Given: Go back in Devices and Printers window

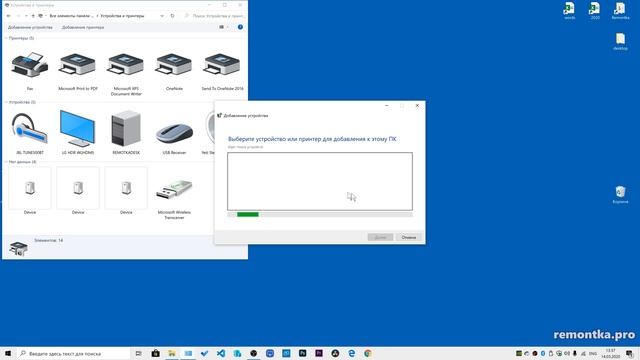Looking at the screenshot, I should point(9,16).
